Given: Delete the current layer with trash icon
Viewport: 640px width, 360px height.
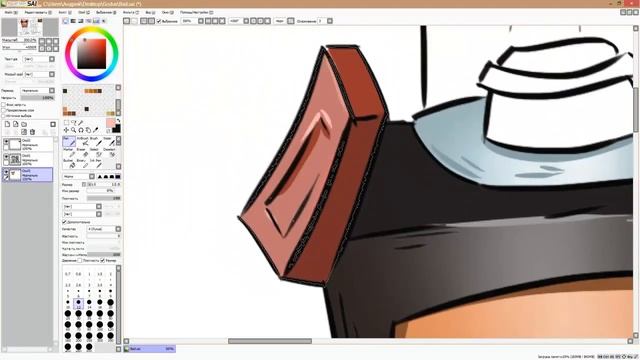Looking at the screenshot, I should (x=32, y=132).
